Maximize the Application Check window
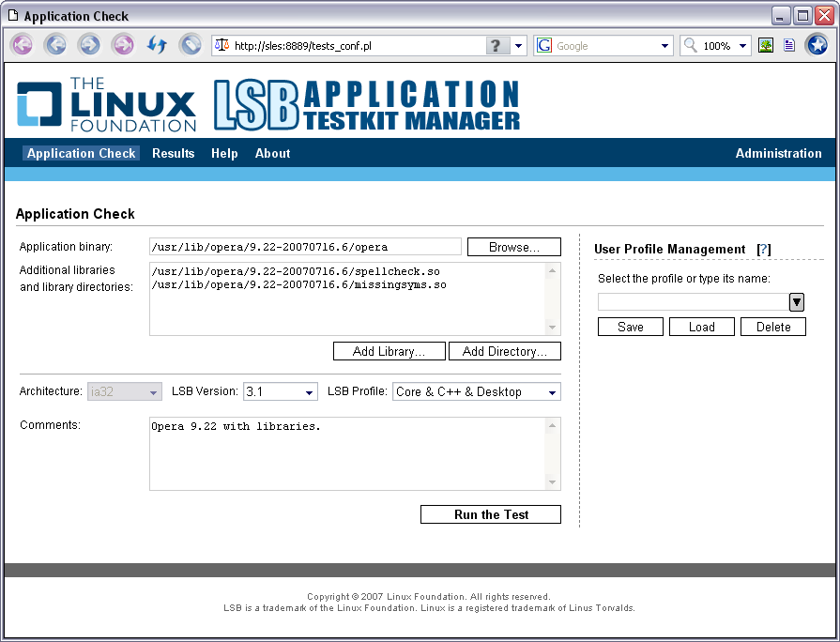Viewport: 840px width, 642px height. [x=802, y=16]
